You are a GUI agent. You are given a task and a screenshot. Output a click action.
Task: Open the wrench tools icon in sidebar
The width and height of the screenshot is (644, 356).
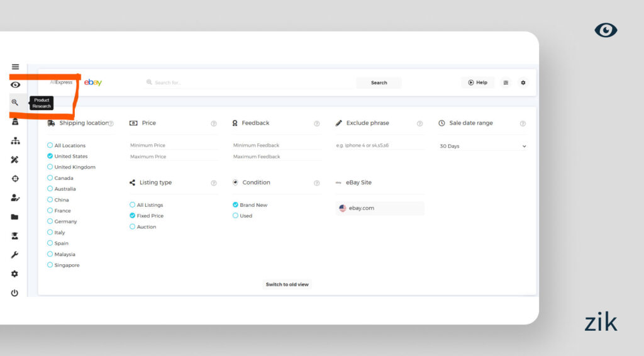(14, 255)
